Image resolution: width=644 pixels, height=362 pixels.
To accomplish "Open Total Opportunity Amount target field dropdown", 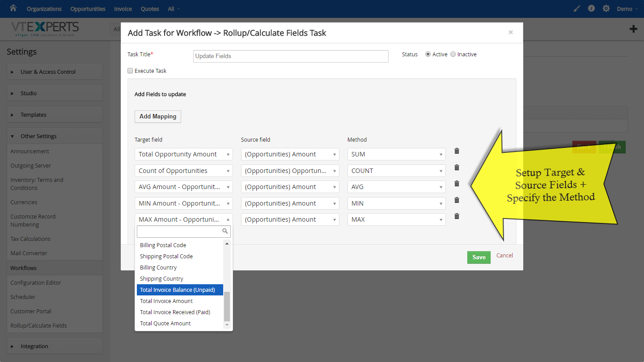I will coord(184,154).
